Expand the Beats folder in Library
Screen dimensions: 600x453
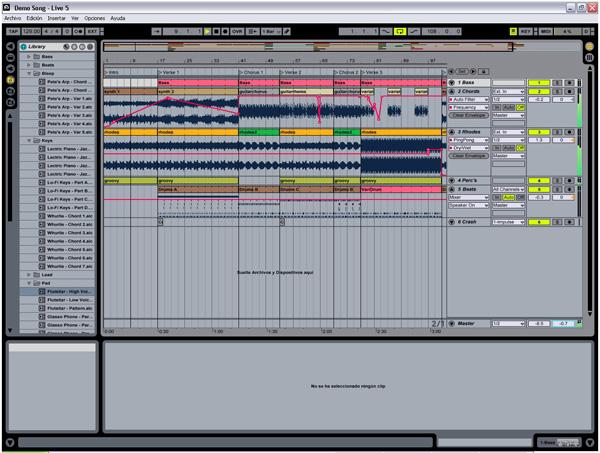pos(29,65)
